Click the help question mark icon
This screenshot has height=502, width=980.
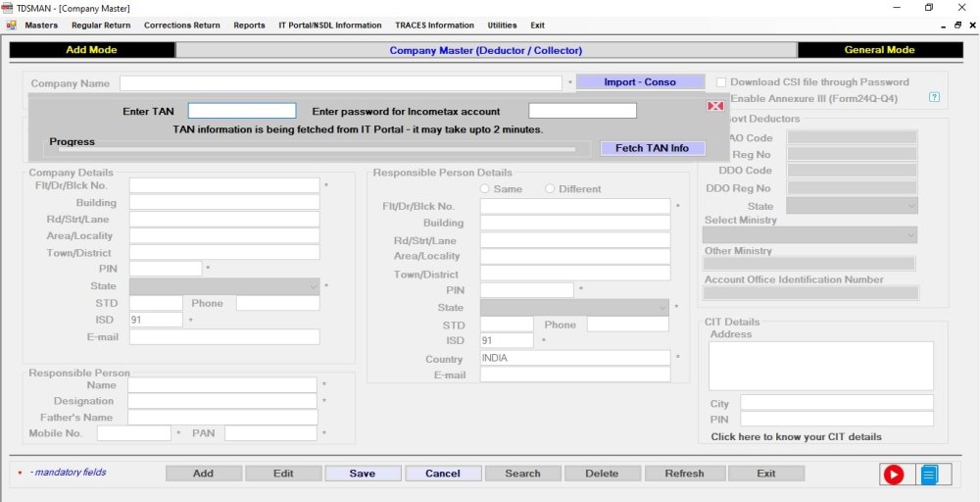[x=934, y=97]
